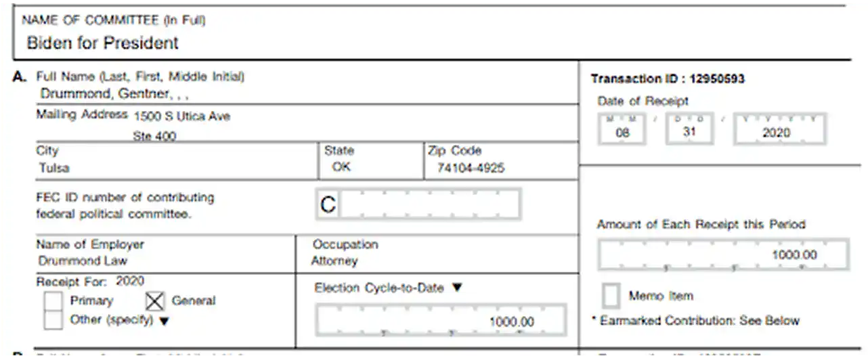This screenshot has width=868, height=356.
Task: Select the Biden for President committee name
Action: click(103, 43)
